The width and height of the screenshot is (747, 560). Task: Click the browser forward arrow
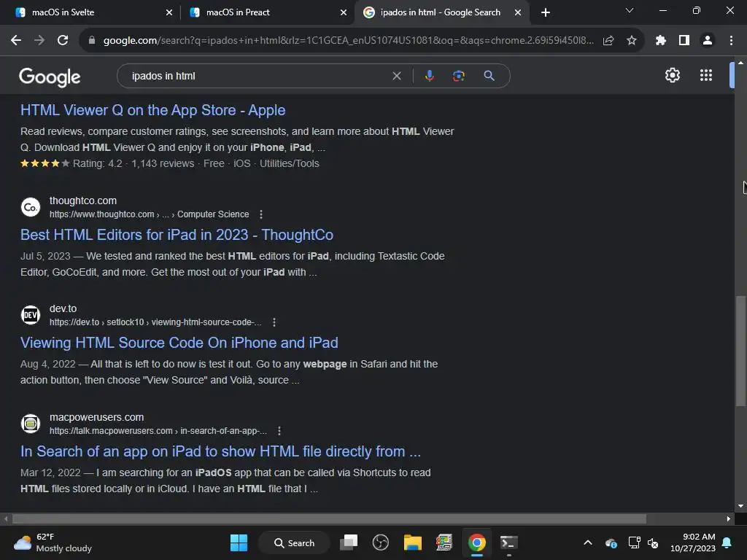click(x=39, y=41)
